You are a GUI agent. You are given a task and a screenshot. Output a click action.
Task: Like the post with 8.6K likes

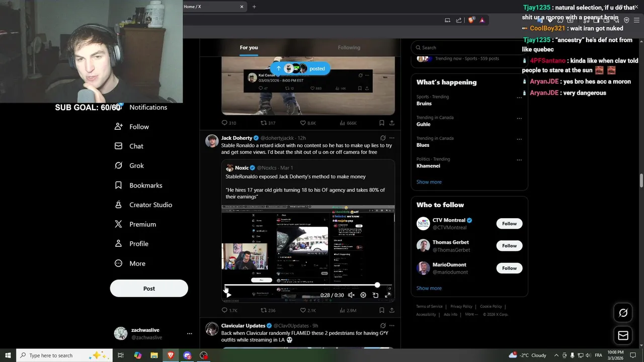[x=307, y=123]
